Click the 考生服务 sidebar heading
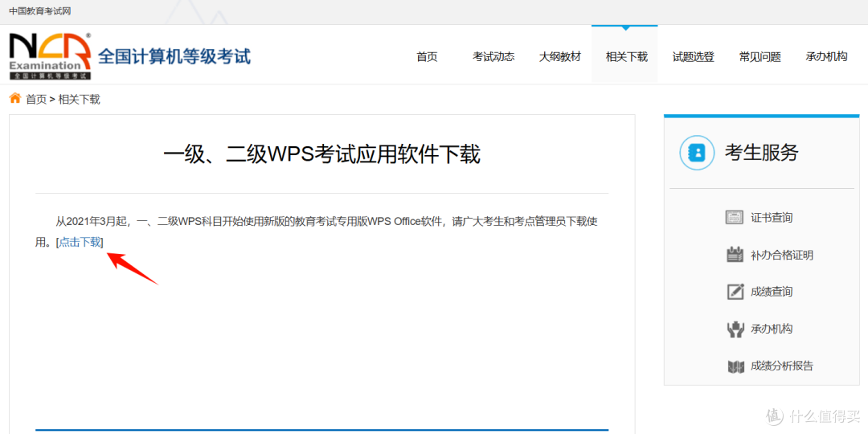Viewport: 868px width, 434px height. (762, 152)
